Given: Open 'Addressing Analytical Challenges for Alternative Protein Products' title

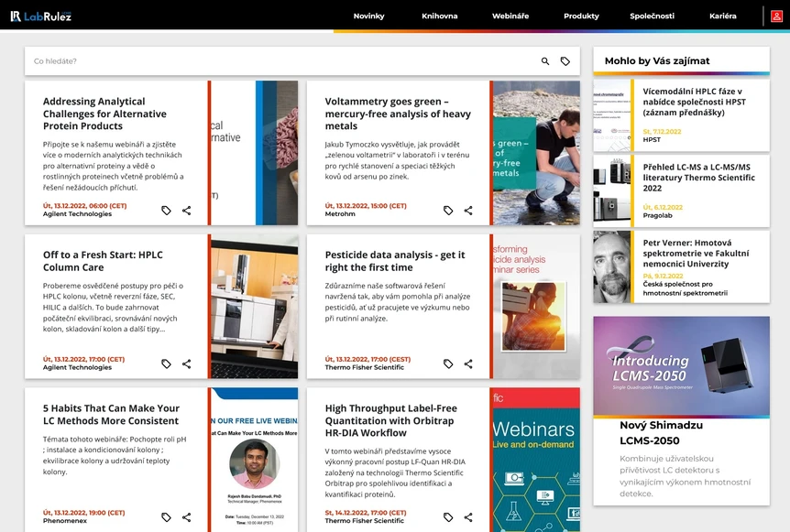Looking at the screenshot, I should tap(104, 114).
